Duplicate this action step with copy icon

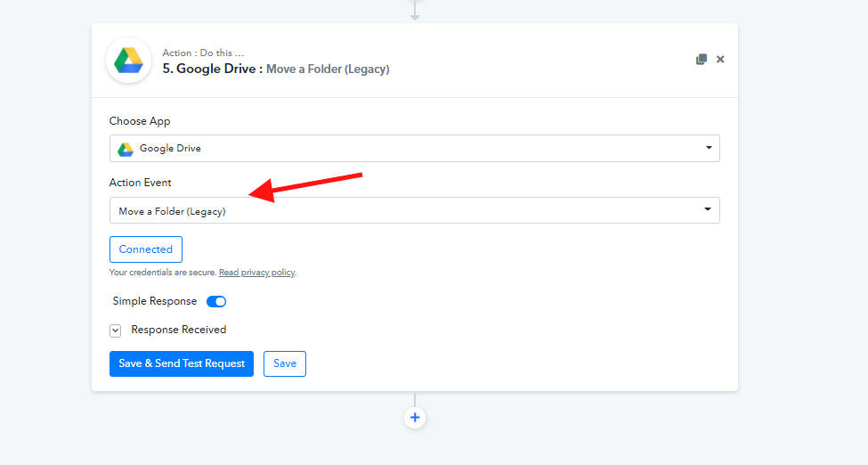coord(701,60)
